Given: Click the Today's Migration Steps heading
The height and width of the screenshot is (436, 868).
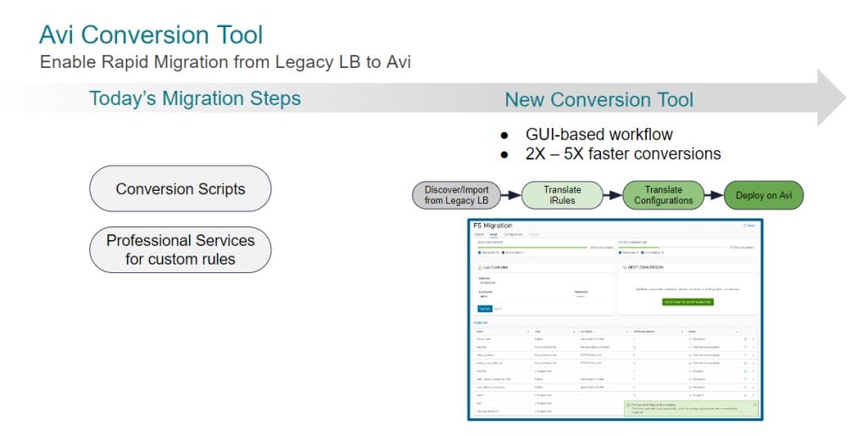Looking at the screenshot, I should tap(195, 98).
